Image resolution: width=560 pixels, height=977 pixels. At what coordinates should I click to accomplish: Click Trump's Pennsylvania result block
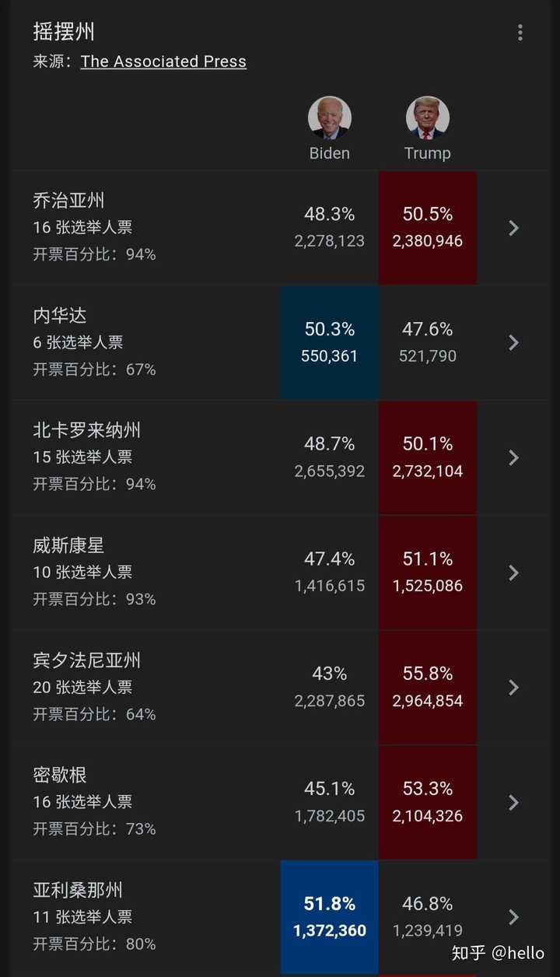pos(427,687)
